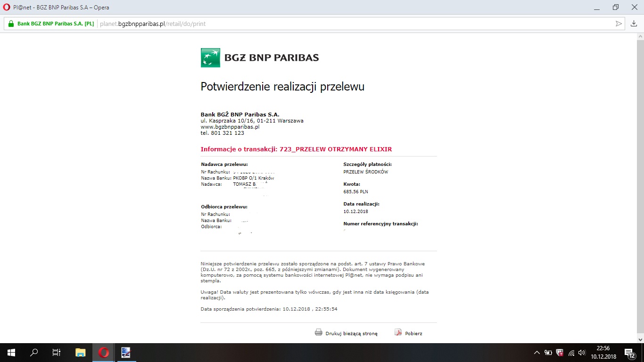Click the Informacje o transakcji red heading

pyautogui.click(x=296, y=149)
